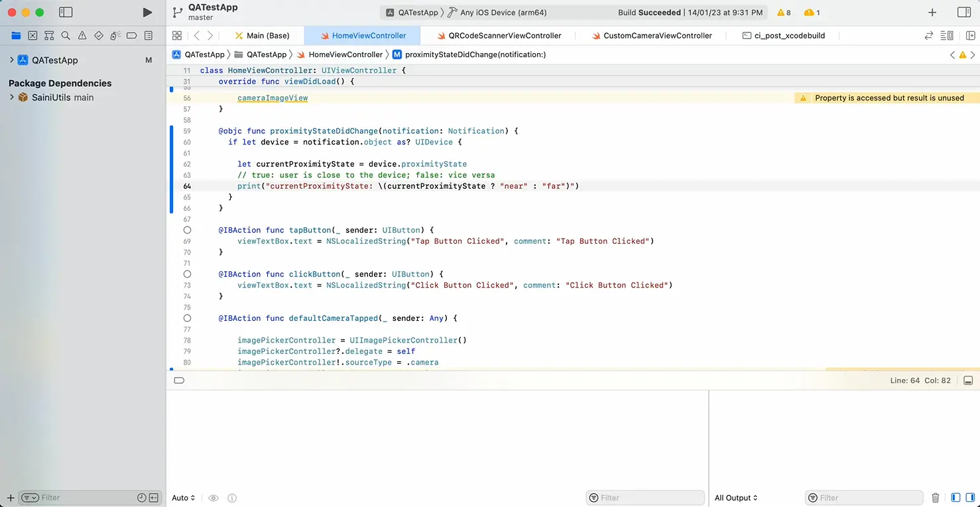Toggle the left navigator sidebar
The width and height of the screenshot is (980, 507).
[x=66, y=13]
